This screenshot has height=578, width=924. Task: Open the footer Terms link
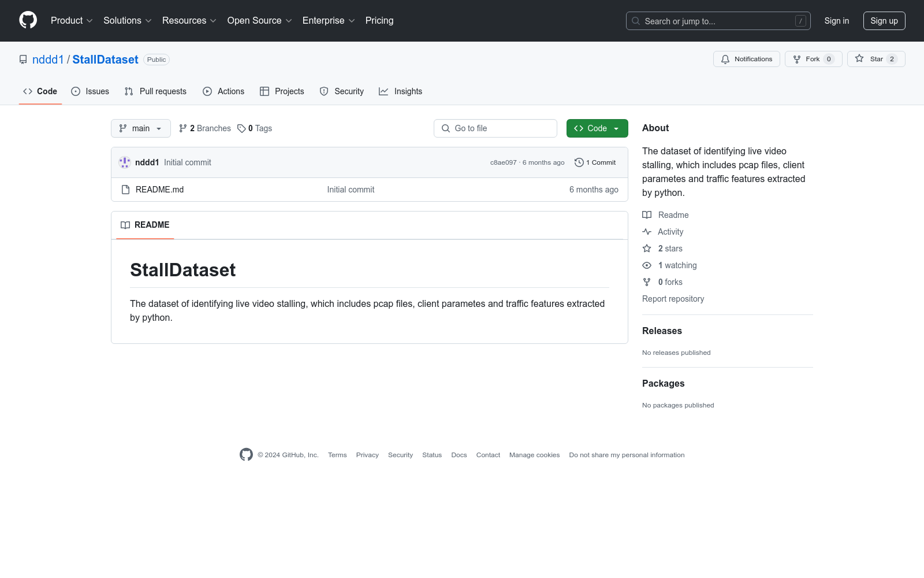[x=337, y=455]
